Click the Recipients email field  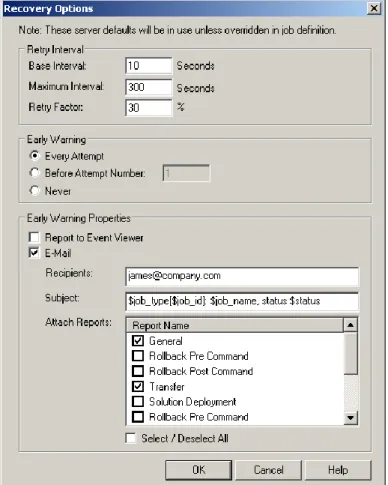[242, 276]
